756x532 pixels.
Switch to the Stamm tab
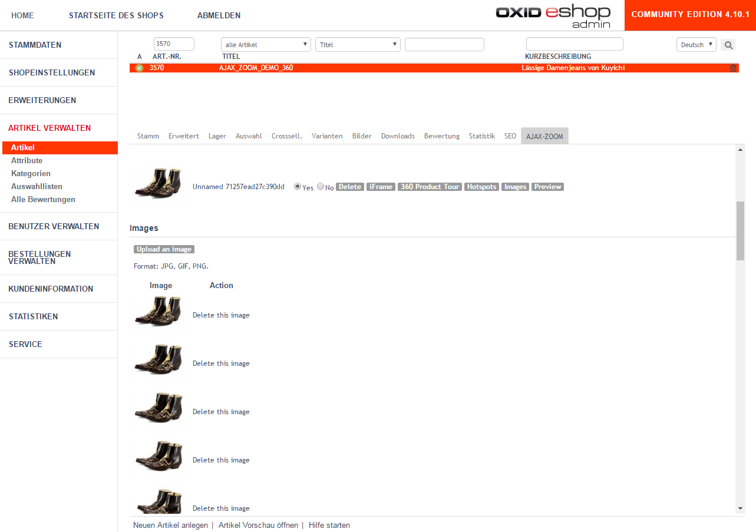click(148, 136)
